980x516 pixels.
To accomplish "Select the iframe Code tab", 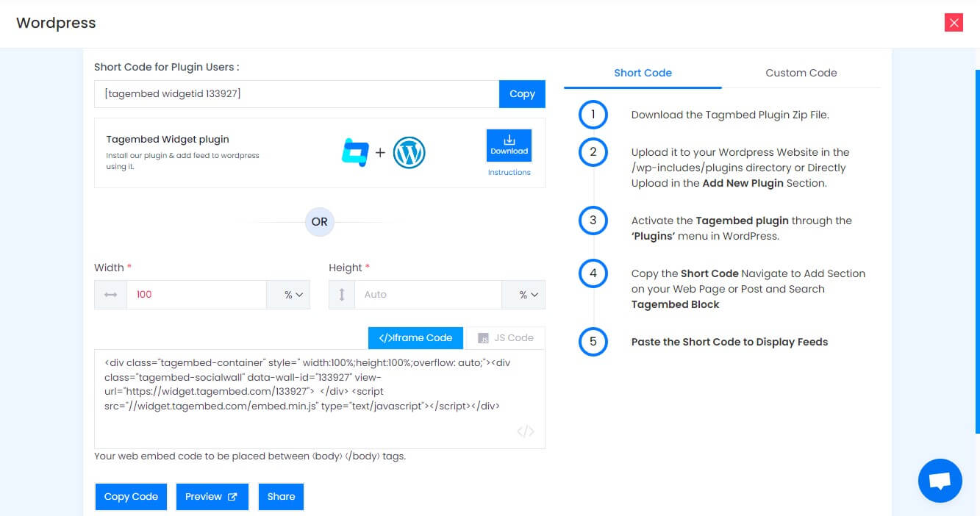I will tap(415, 337).
